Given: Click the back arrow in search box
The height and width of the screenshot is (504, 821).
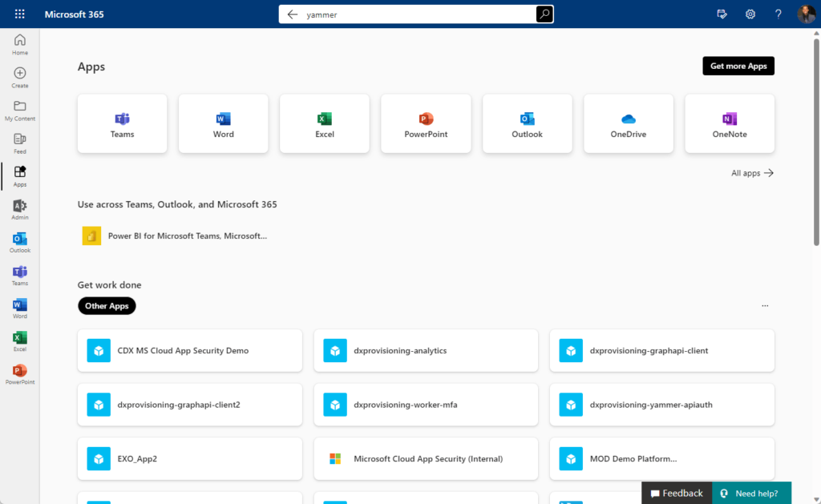Looking at the screenshot, I should click(x=292, y=14).
